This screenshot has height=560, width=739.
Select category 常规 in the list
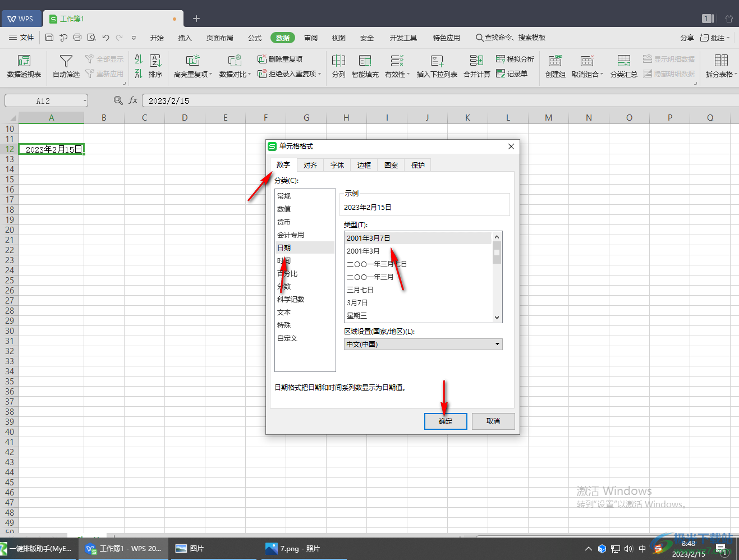(x=305, y=196)
